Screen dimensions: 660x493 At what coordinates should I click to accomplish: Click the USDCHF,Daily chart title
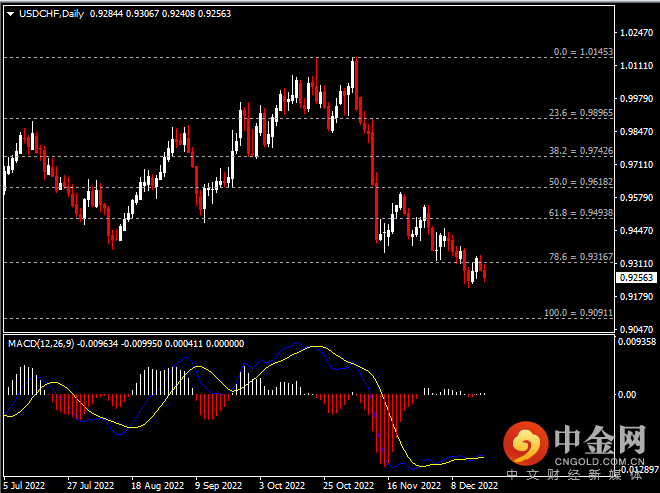coord(51,15)
